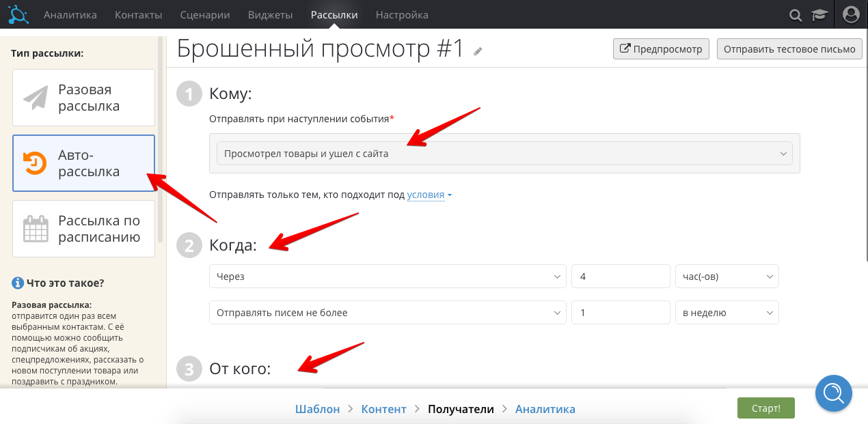Go to Шаблон step in breadcrumb
Screen dimensions: 868x424
(317, 409)
